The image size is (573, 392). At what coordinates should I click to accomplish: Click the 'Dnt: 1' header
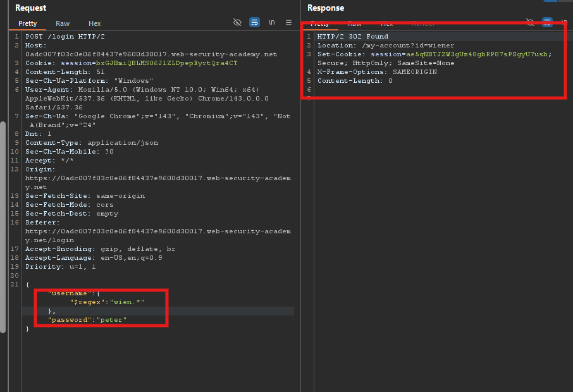[39, 133]
